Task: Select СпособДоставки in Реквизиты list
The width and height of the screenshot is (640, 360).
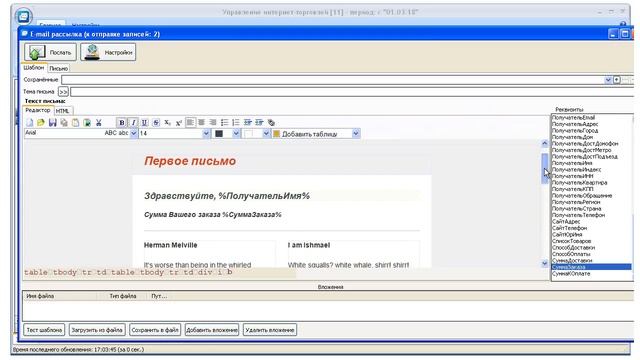Action: 573,248
